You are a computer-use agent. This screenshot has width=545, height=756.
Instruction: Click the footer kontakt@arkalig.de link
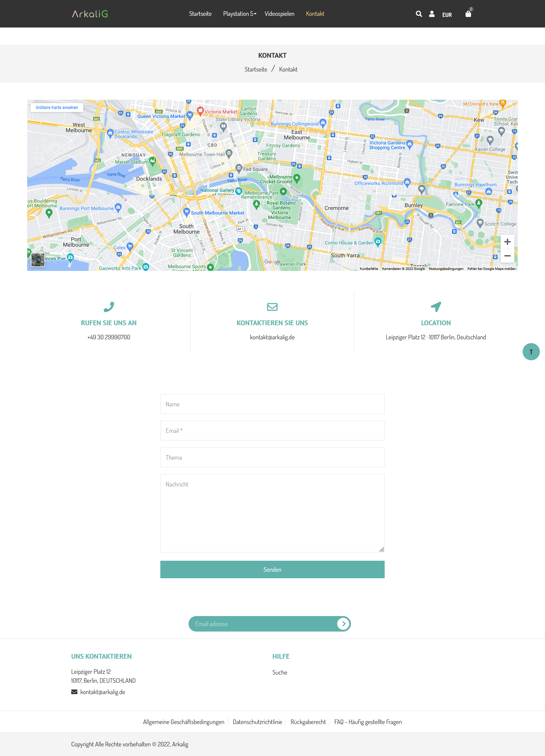click(x=103, y=692)
